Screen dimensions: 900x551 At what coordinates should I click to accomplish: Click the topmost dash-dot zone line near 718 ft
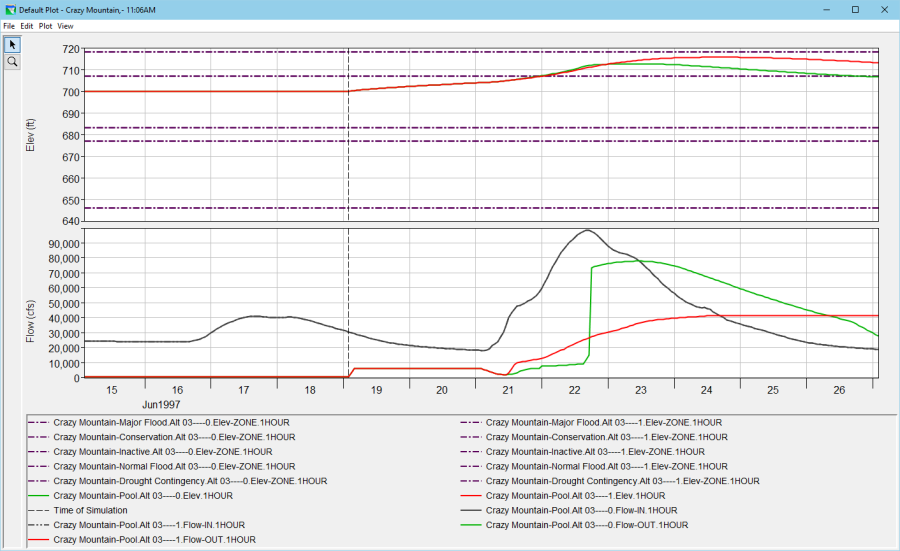click(481, 52)
